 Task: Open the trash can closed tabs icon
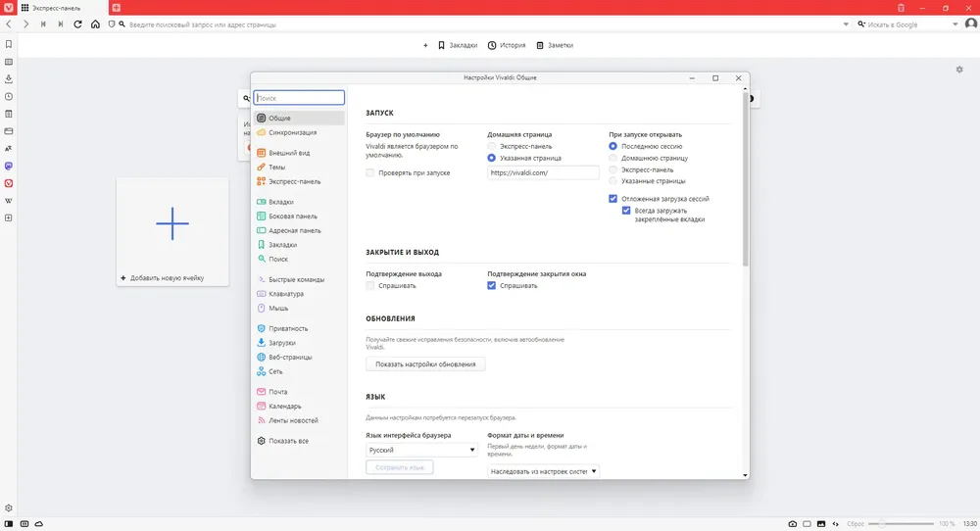point(901,8)
